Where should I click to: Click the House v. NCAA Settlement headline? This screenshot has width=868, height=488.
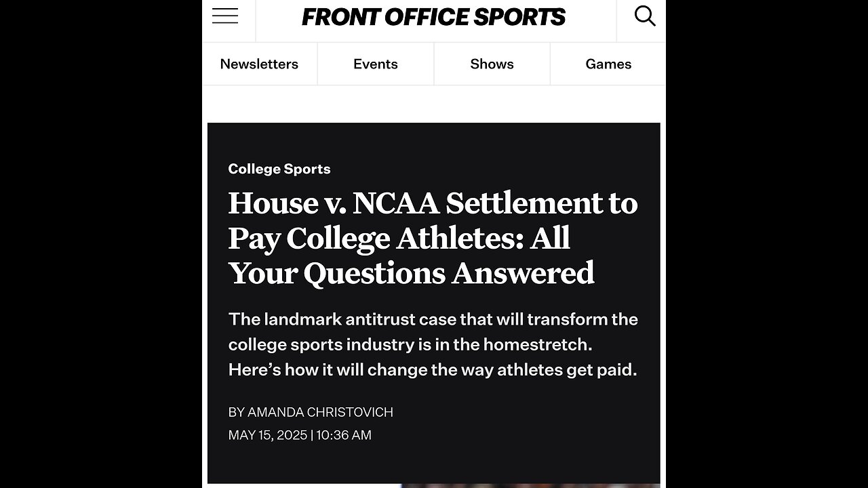click(x=433, y=238)
